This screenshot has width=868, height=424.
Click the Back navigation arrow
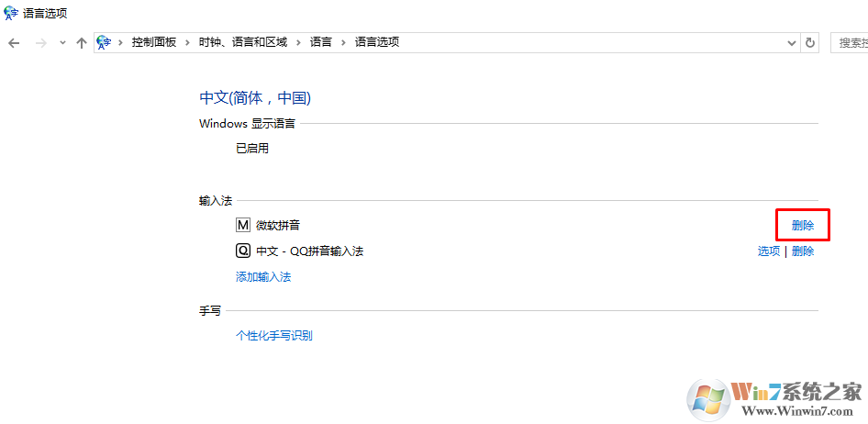click(14, 42)
